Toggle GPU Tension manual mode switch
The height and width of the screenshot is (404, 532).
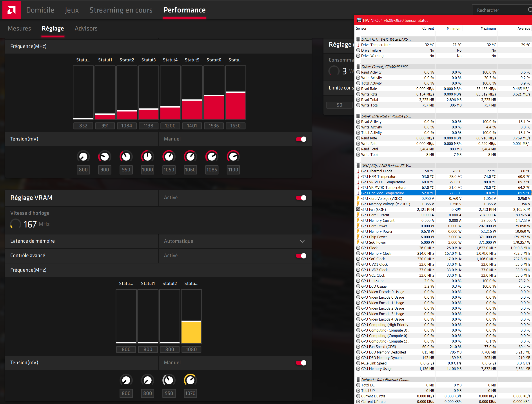301,139
